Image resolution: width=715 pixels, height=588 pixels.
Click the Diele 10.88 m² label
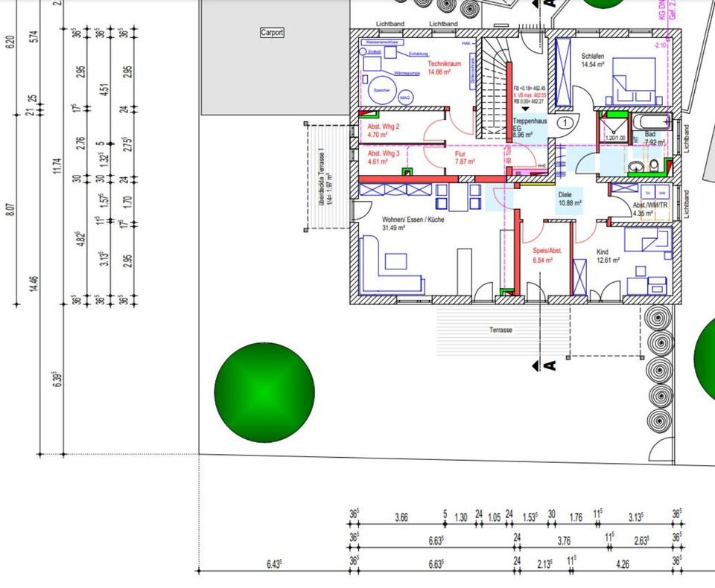coord(570,198)
